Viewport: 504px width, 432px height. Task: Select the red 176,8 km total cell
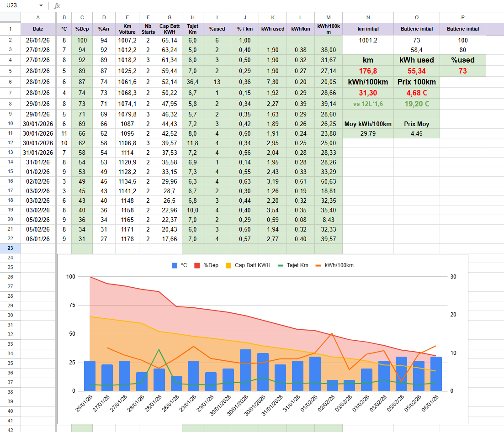tap(368, 71)
